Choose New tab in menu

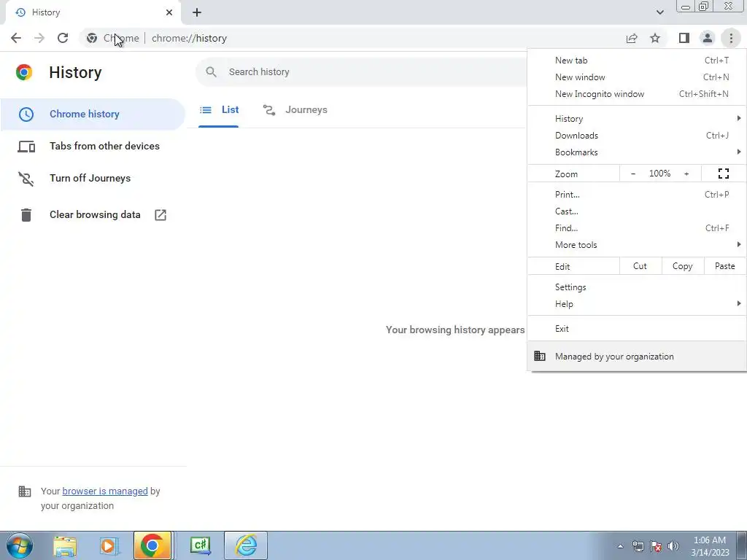[x=637, y=61]
